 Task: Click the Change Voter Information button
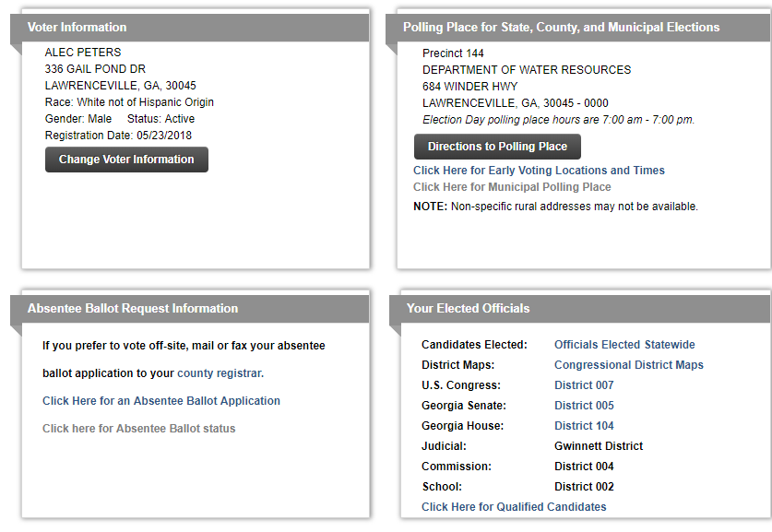coord(126,160)
